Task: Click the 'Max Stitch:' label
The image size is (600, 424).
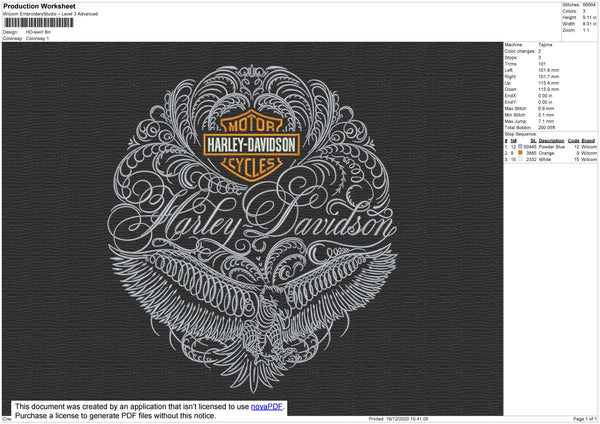Action: tap(515, 109)
